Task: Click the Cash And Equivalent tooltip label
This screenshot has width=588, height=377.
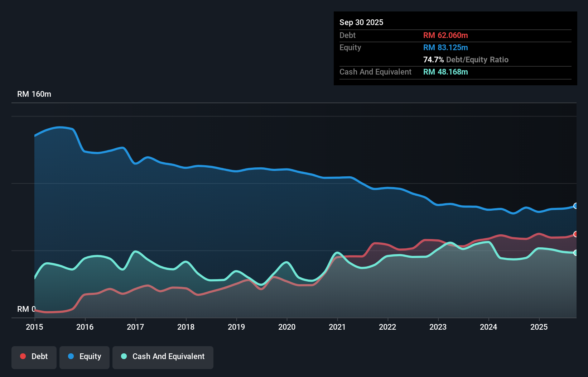Action: pos(375,72)
